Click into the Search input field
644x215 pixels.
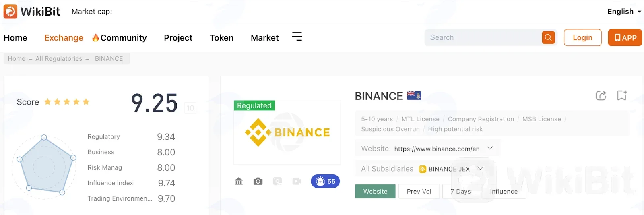coord(483,37)
